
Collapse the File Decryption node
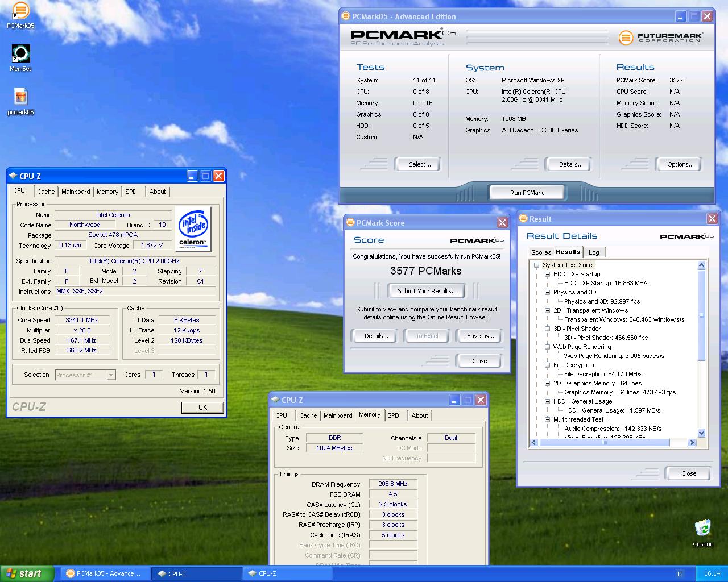pos(547,365)
